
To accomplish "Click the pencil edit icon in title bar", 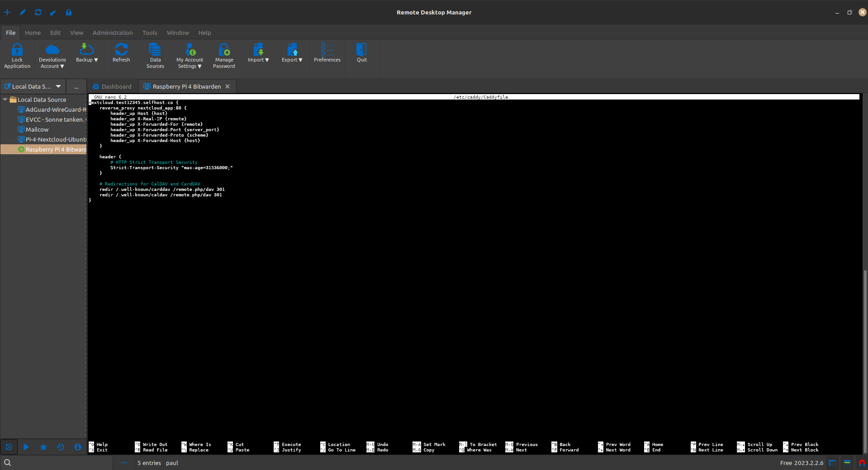I will click(x=23, y=12).
